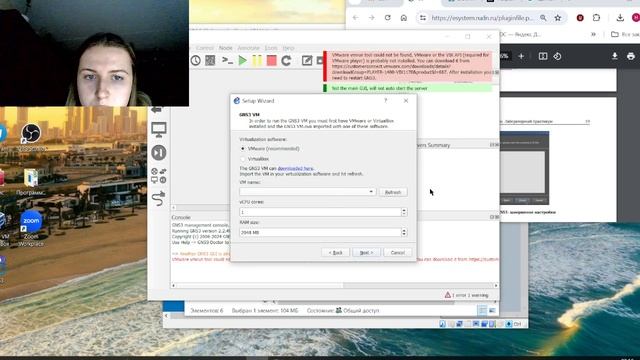The height and width of the screenshot is (360, 640).
Task: Click the Next button in wizard
Action: click(x=366, y=253)
